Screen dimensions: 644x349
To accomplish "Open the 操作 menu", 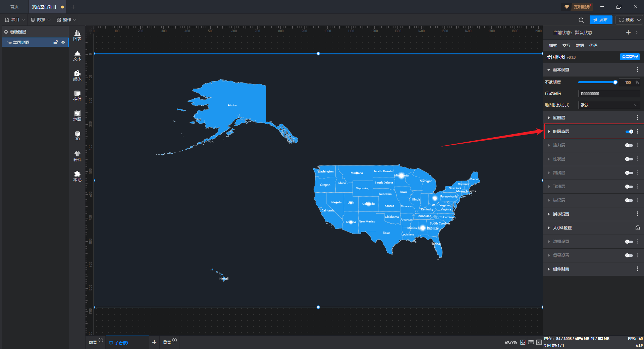I will (x=66, y=20).
